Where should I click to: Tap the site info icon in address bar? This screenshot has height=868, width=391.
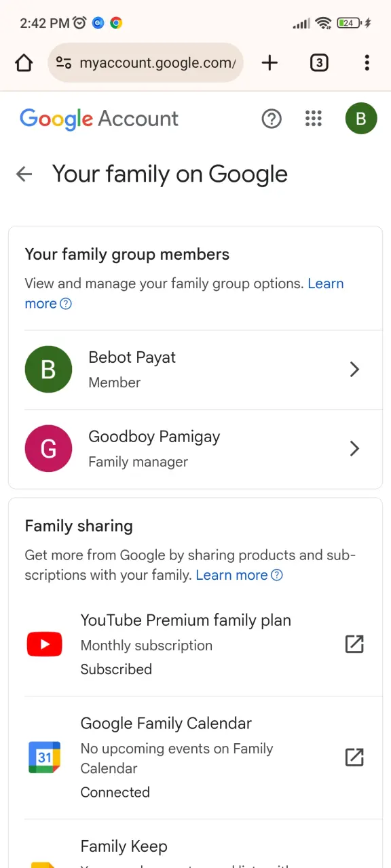pos(64,63)
